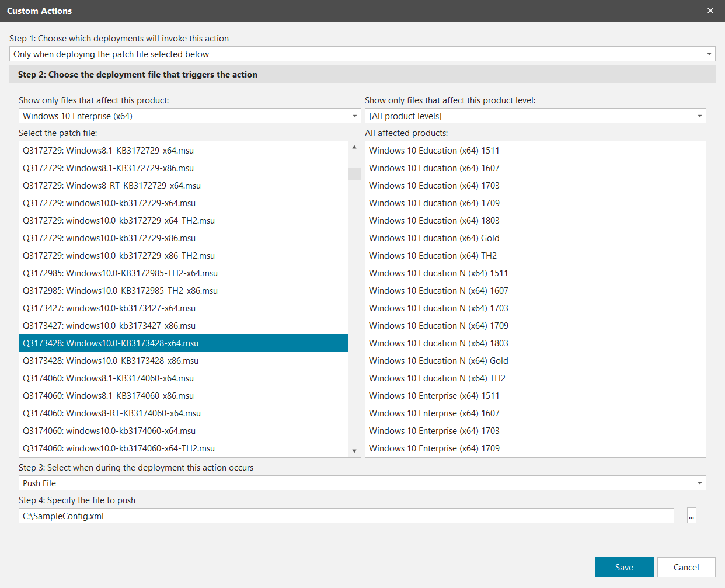Screen dimensions: 725x588
Task: Cancel the Custom Actions dialog
Action: pyautogui.click(x=686, y=568)
